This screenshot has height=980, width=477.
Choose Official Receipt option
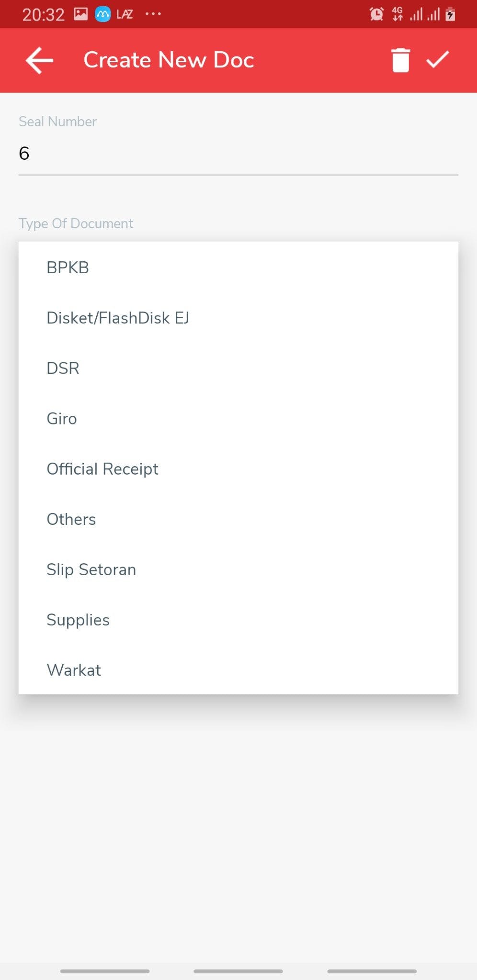click(x=102, y=469)
